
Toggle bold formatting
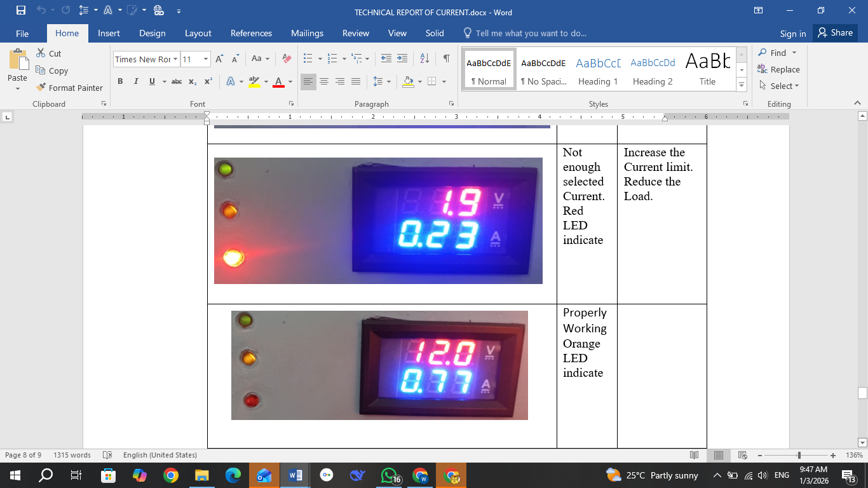(120, 81)
